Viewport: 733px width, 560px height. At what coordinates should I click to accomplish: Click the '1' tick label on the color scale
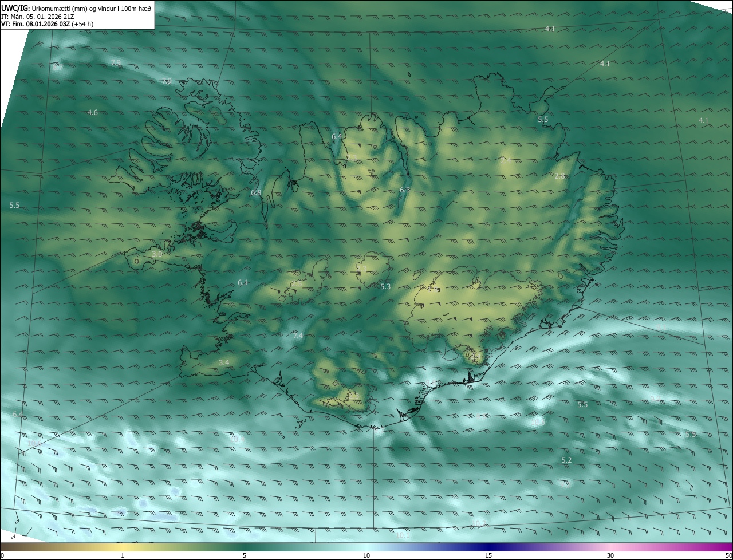pyautogui.click(x=123, y=556)
